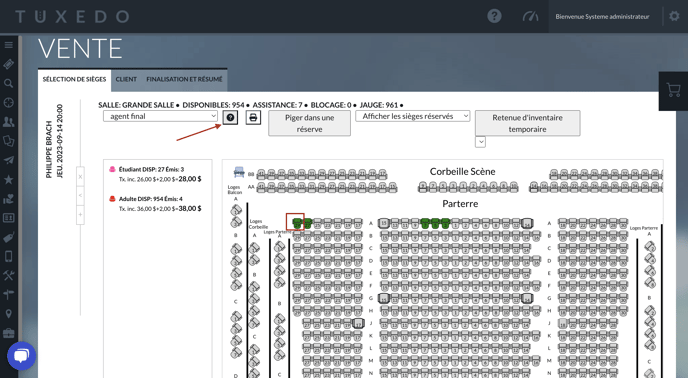The image size is (688, 378).
Task: Click the help question mark in the header
Action: pyautogui.click(x=494, y=17)
